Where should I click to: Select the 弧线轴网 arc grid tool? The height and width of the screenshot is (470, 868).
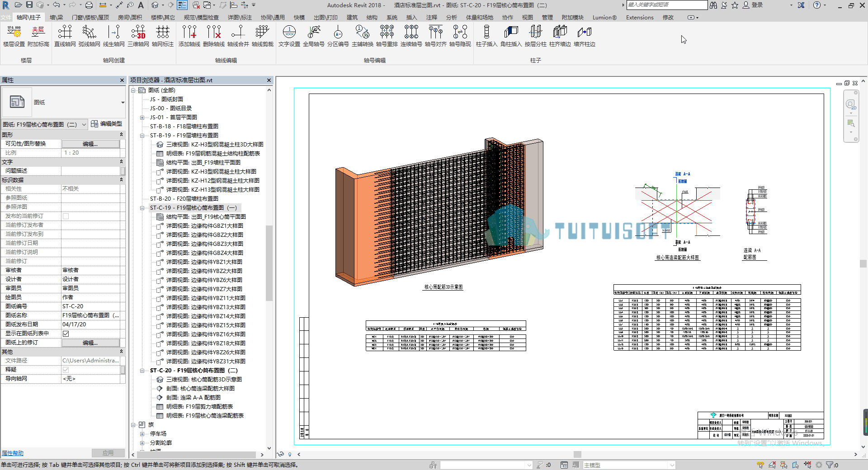[x=89, y=36]
